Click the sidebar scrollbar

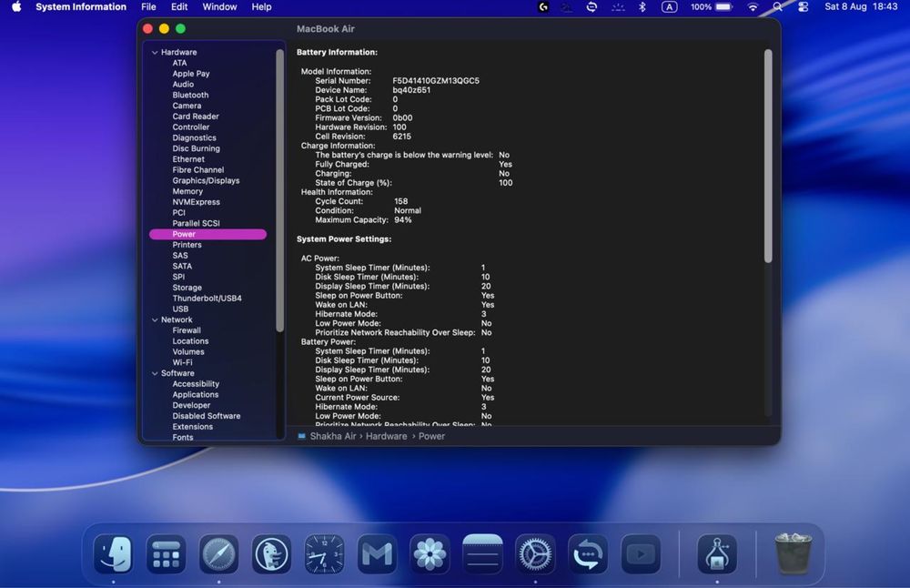(x=279, y=190)
